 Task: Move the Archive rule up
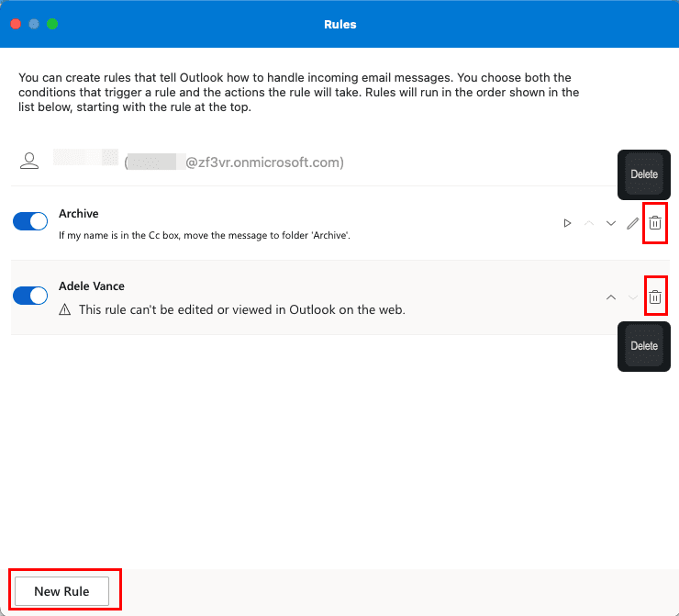tap(589, 223)
